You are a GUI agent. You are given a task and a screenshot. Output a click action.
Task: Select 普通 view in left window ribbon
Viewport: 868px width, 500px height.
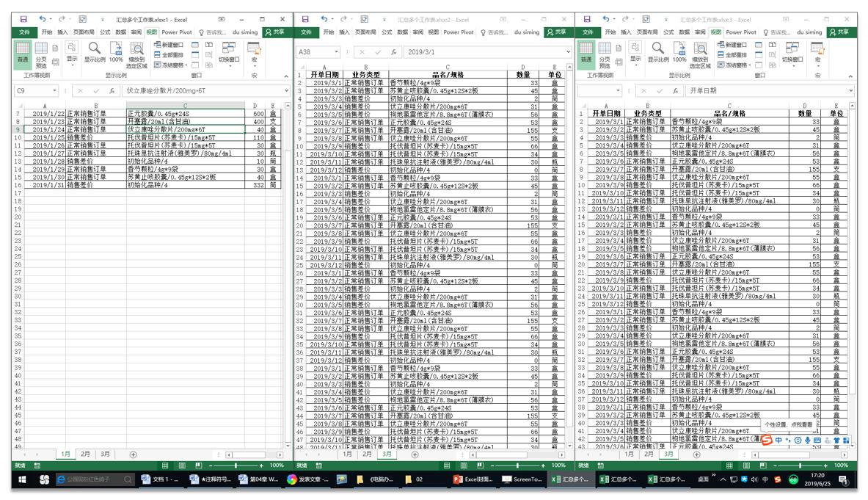(x=23, y=54)
